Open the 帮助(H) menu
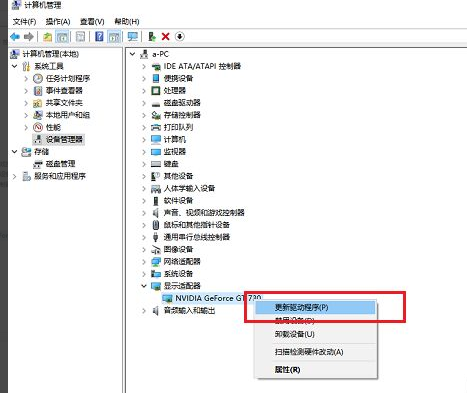Viewport: 467px width, 393px height. point(127,22)
